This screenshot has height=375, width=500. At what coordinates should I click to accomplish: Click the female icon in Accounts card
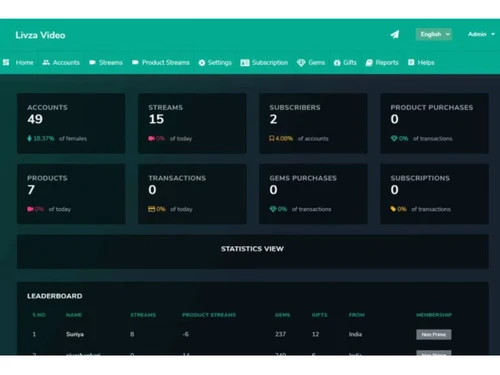[29, 138]
